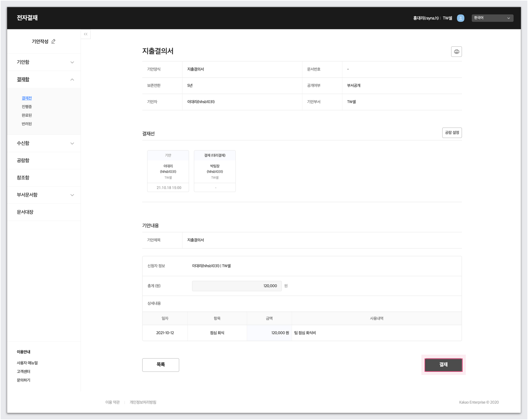Collapse the 결재함 menu chevron
This screenshot has height=420, width=528.
click(72, 80)
